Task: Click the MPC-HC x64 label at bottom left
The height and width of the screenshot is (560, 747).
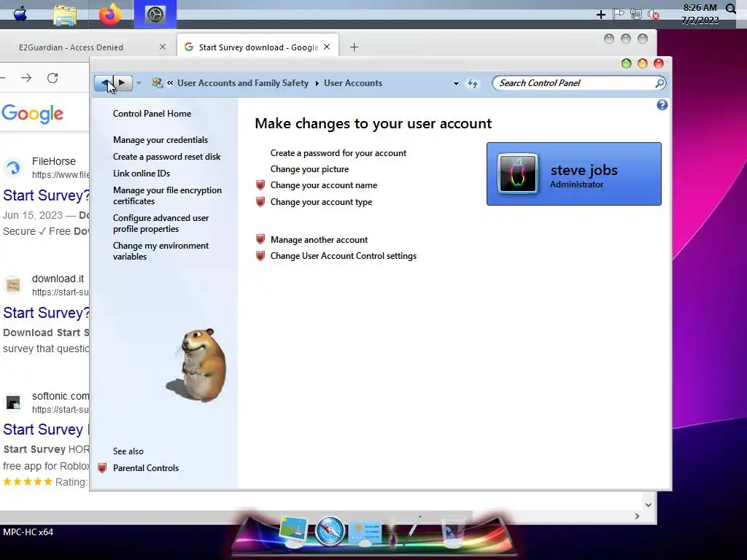Action: [x=28, y=532]
